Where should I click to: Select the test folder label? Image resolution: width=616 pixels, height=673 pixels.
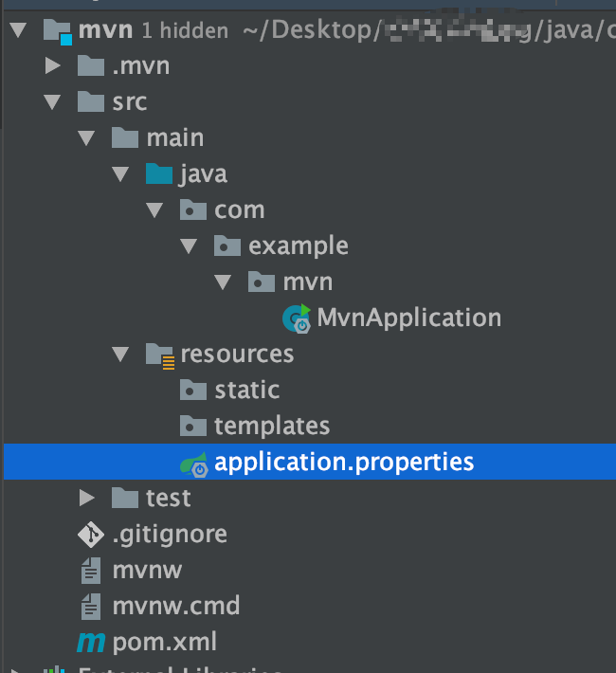(169, 499)
